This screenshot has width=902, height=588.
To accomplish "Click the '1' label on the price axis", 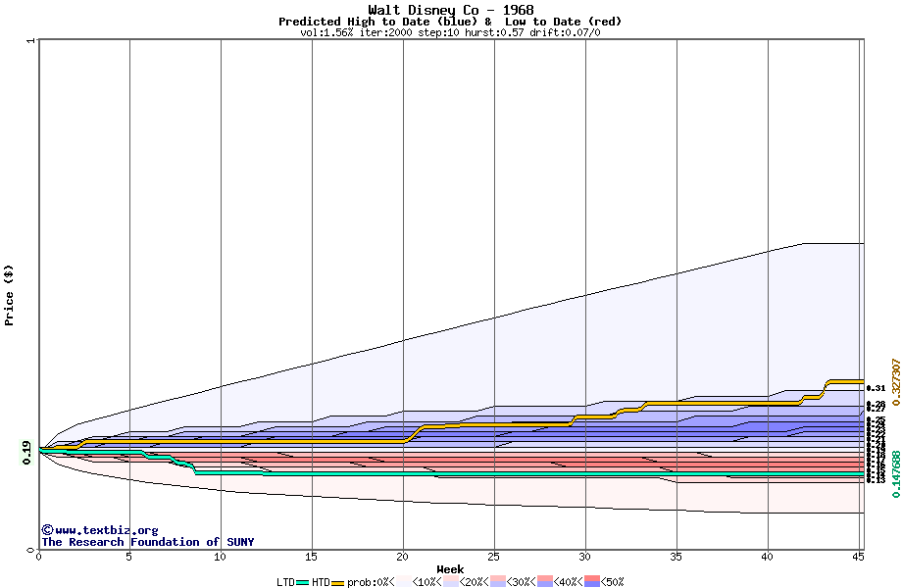I will pos(31,41).
